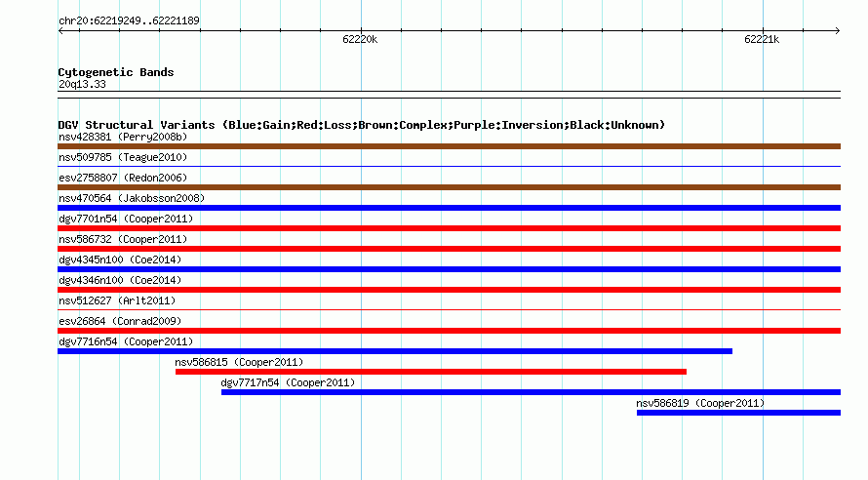Select the blue bar under dgv4345n100
The height and width of the screenshot is (480, 868).
pyautogui.click(x=449, y=269)
